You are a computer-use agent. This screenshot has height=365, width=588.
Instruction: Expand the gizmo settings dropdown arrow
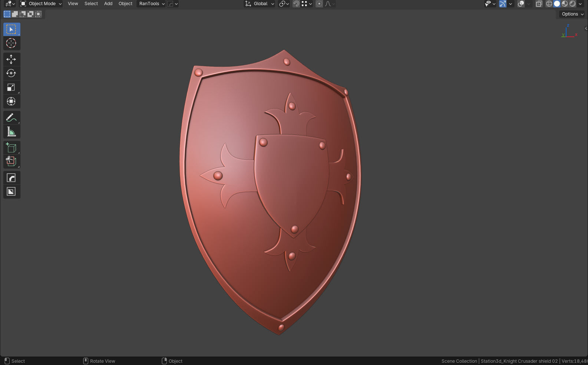[x=511, y=4]
